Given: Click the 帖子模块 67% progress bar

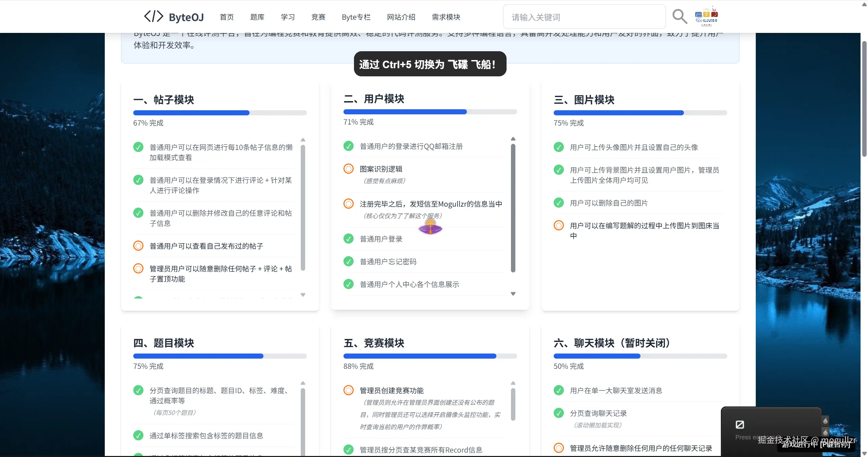Looking at the screenshot, I should pos(220,113).
